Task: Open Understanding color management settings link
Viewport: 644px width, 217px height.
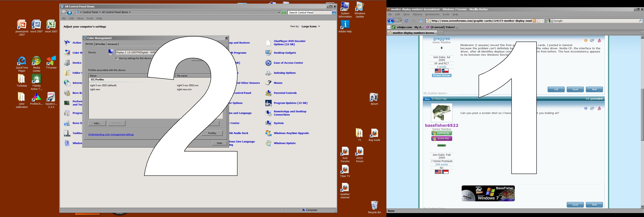Action: [x=111, y=134]
